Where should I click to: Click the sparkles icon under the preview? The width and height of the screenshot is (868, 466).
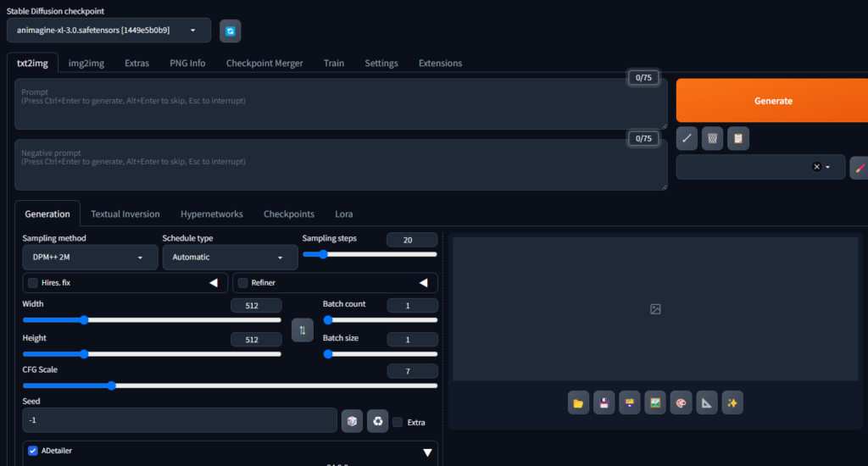pyautogui.click(x=732, y=403)
